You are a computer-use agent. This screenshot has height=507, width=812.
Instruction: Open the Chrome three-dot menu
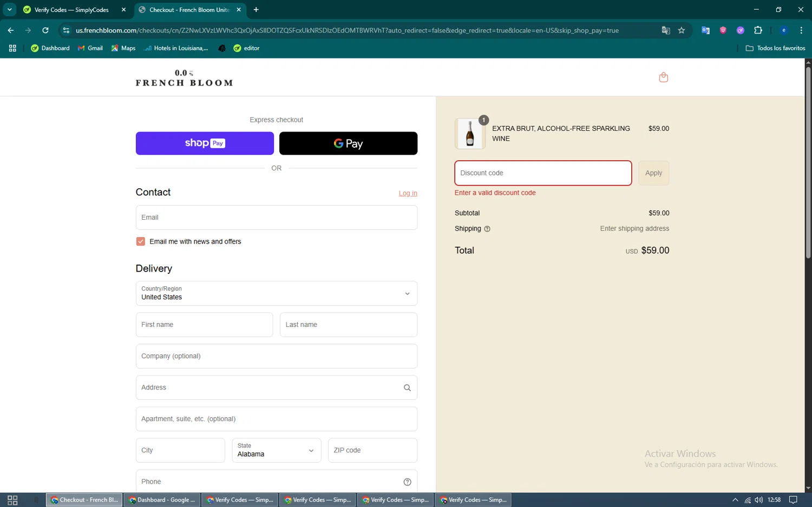click(x=801, y=30)
